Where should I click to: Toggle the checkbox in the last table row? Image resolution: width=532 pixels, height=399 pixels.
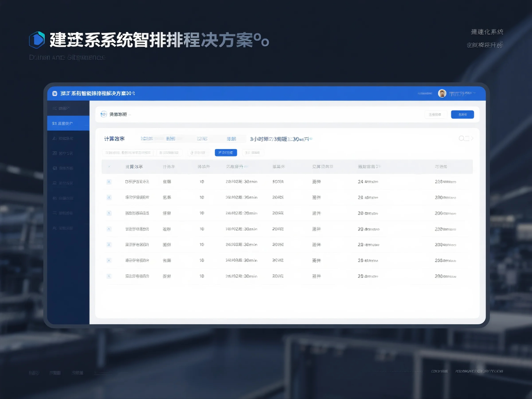[109, 276]
